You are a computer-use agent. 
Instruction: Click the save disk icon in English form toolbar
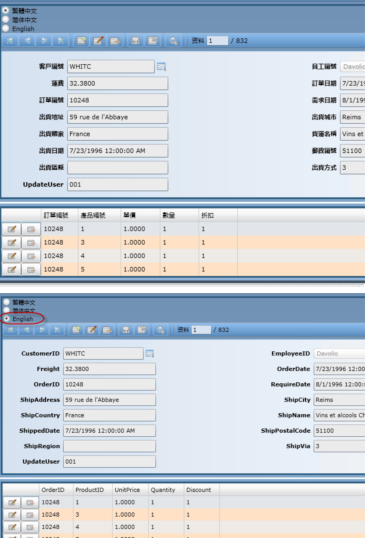pyautogui.click(x=126, y=330)
